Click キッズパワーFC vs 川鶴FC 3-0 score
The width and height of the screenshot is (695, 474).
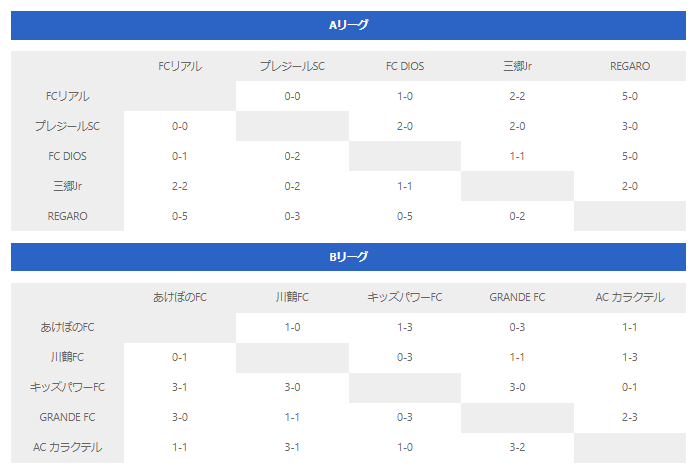click(292, 388)
